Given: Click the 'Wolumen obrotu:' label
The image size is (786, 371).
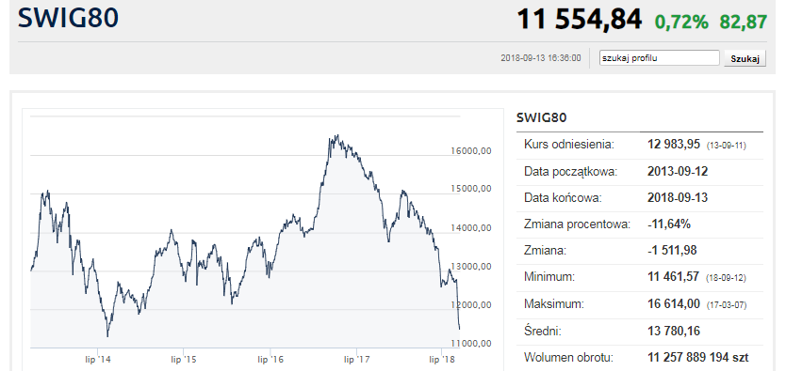Looking at the screenshot, I should pyautogui.click(x=568, y=358).
